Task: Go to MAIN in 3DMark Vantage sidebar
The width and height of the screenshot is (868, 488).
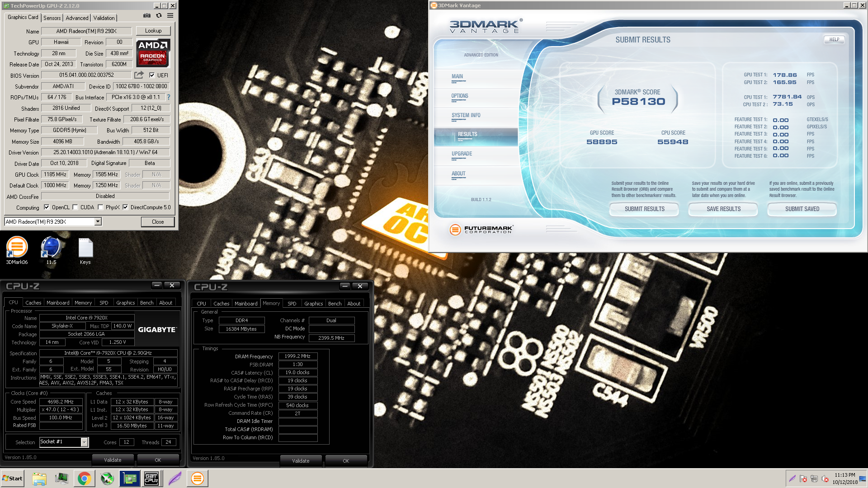Action: tap(457, 76)
